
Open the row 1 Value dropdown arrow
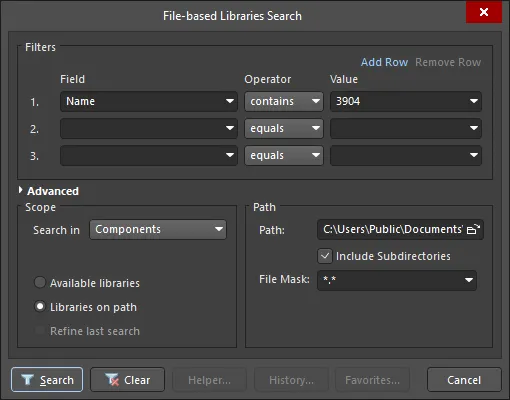pos(474,101)
